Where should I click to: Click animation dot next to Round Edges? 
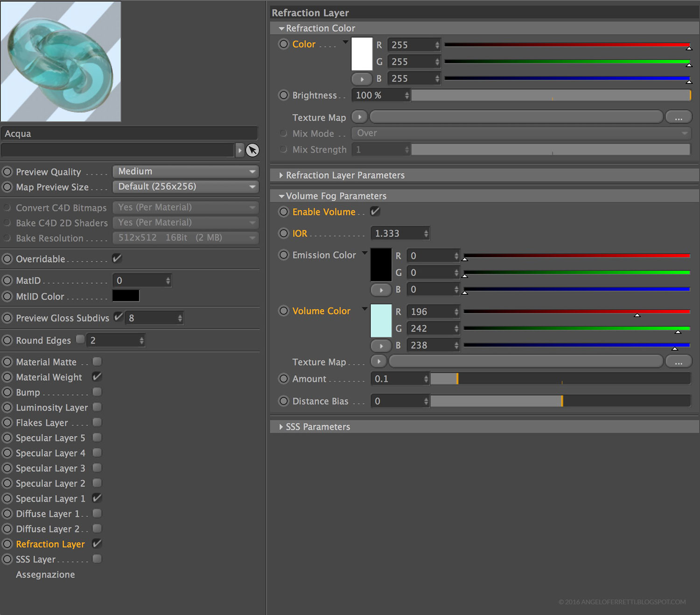click(x=7, y=341)
